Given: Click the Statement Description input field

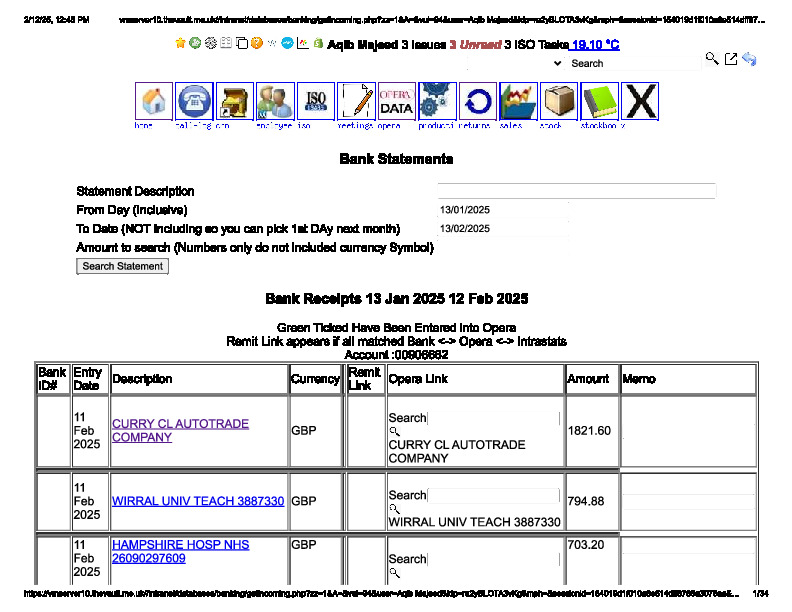Looking at the screenshot, I should pyautogui.click(x=576, y=191).
